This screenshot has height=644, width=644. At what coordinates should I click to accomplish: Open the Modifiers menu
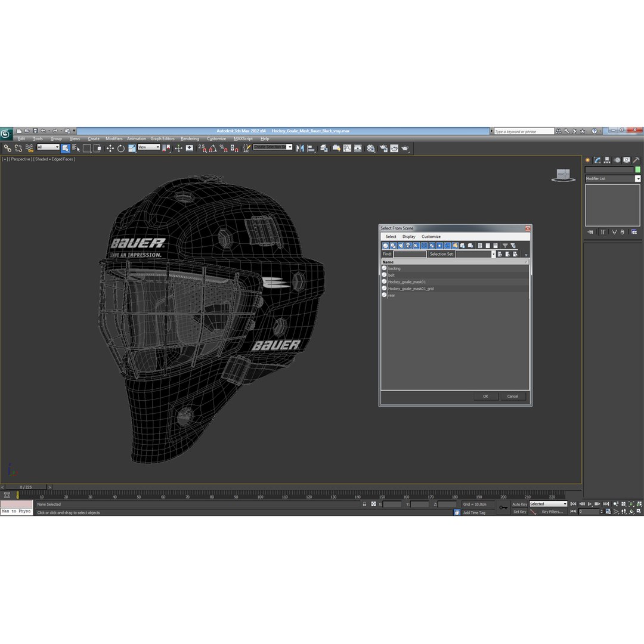(x=114, y=139)
